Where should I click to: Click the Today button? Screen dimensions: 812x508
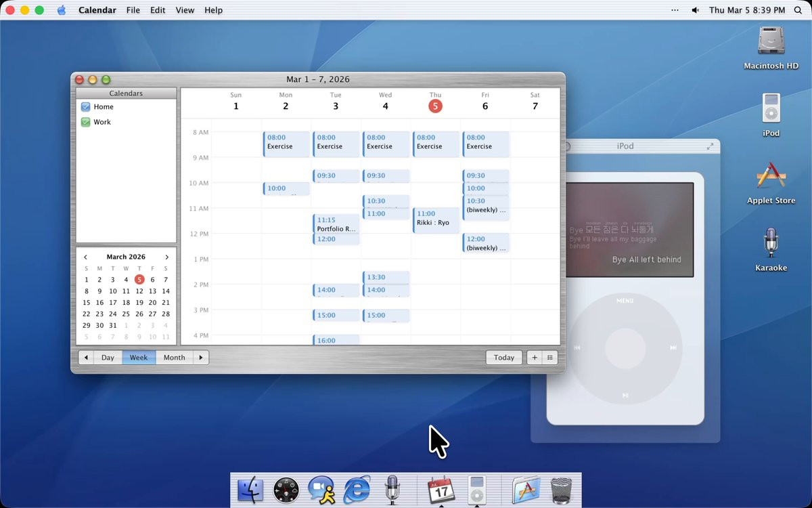pos(504,358)
